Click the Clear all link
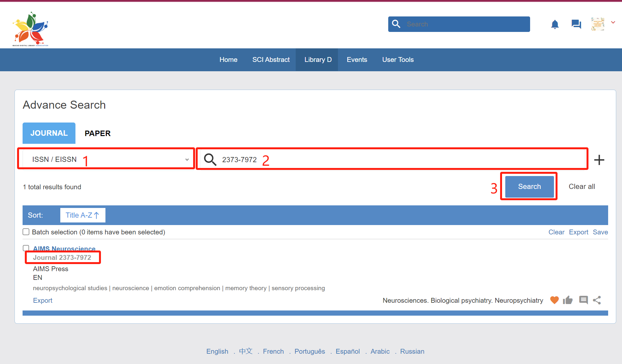The height and width of the screenshot is (364, 622). click(582, 186)
